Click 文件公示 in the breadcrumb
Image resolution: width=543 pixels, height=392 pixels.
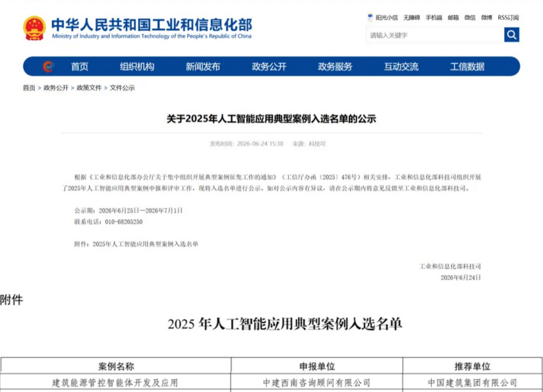click(x=122, y=88)
